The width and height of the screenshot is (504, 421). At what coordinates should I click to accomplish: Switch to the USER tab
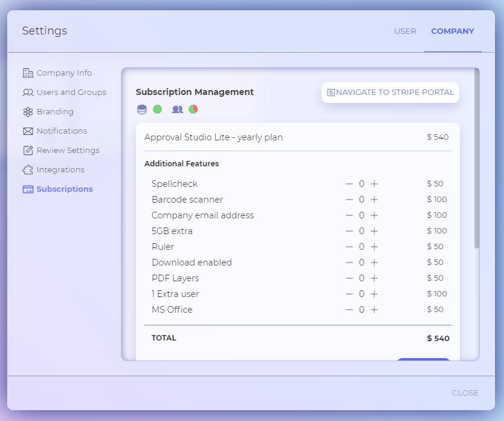coord(405,31)
